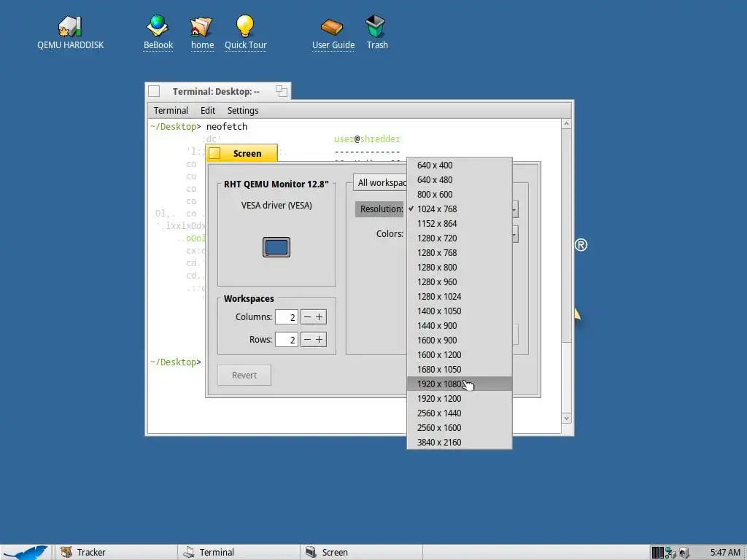Click the network status tray icon
The image size is (747, 560).
(x=671, y=553)
